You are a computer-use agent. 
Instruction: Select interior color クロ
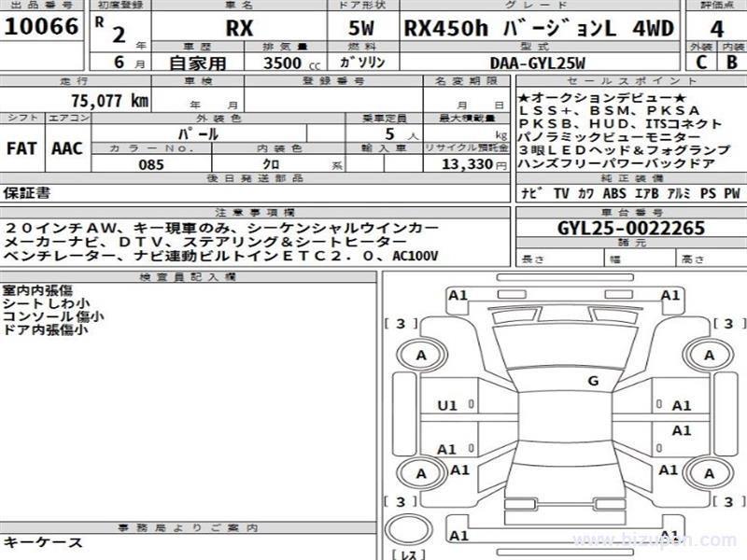click(x=271, y=164)
